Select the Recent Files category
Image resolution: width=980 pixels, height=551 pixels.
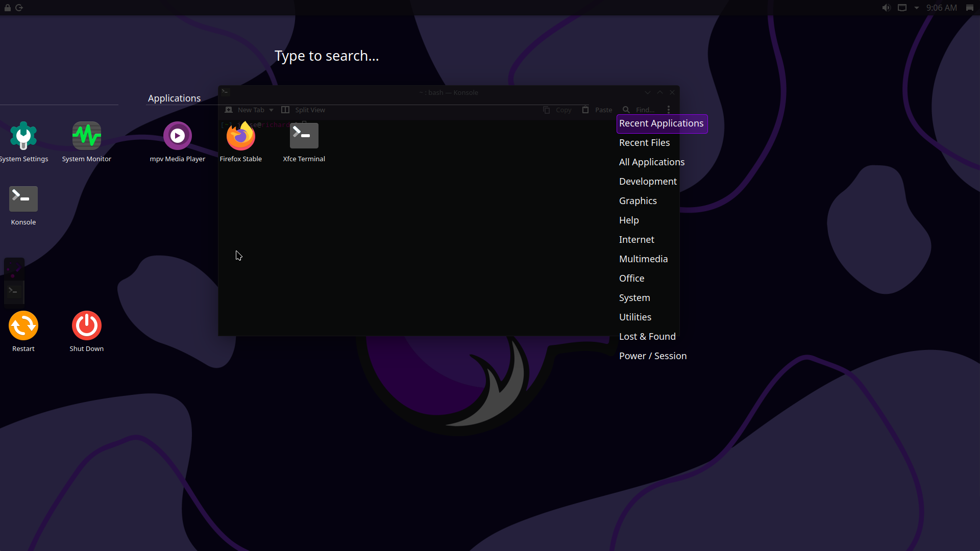pos(645,143)
